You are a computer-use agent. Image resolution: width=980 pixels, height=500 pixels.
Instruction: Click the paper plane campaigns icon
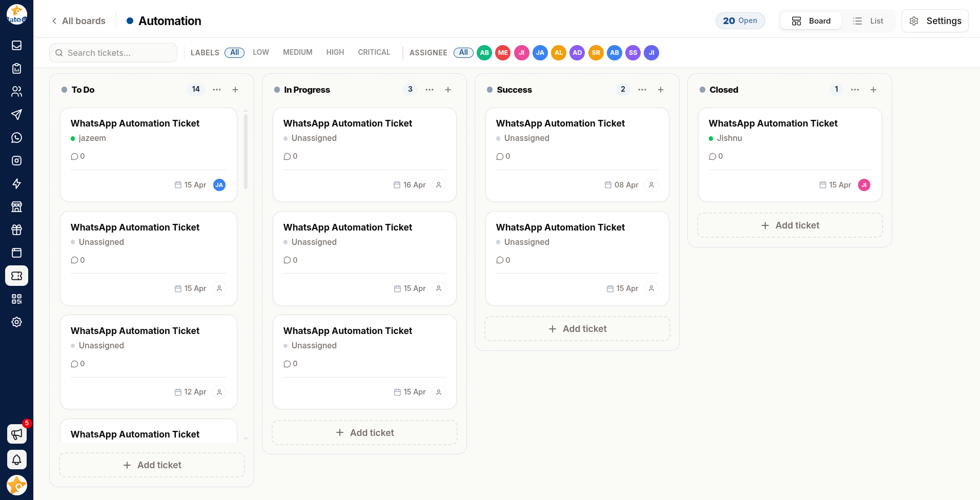(16, 115)
